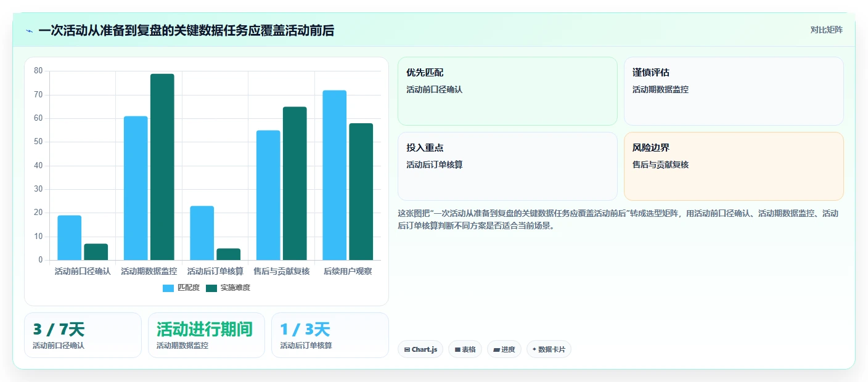This screenshot has height=382, width=868.
Task: Click the Chart.js tag chip
Action: pos(420,349)
